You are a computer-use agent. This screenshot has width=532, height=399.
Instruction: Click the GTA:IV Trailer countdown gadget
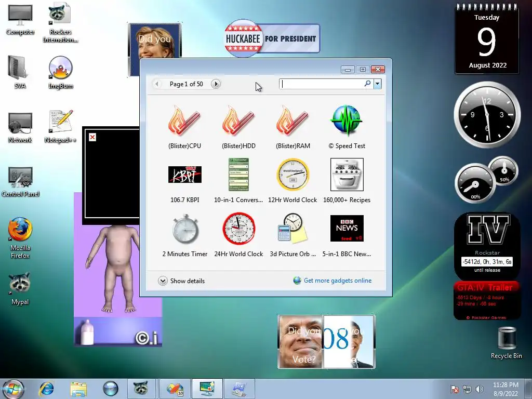487,301
